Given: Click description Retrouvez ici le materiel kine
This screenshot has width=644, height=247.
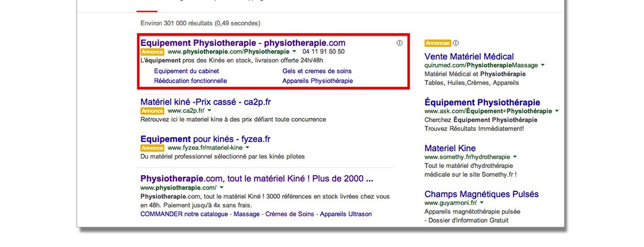Looking at the screenshot, I should (233, 119).
